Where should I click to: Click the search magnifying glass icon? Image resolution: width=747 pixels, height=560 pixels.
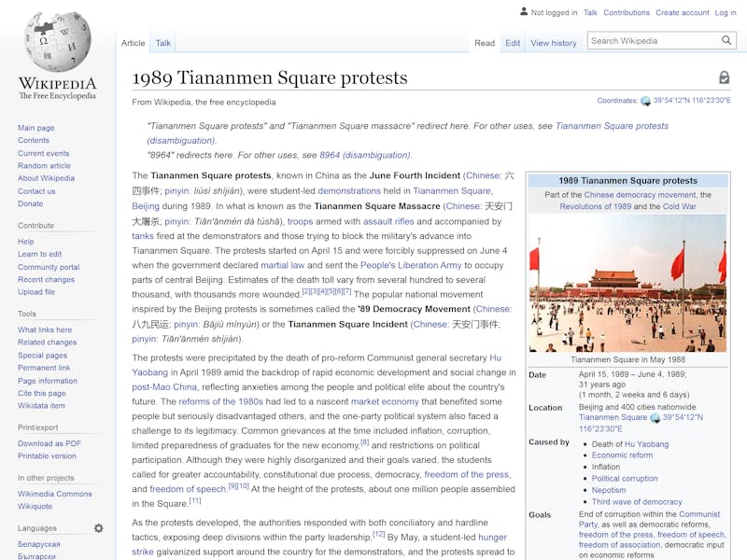point(726,40)
